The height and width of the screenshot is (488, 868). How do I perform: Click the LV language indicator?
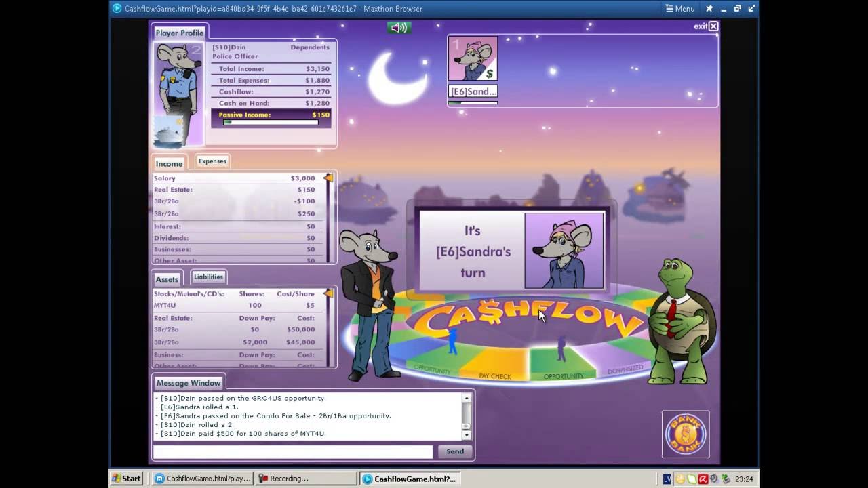[x=667, y=479]
